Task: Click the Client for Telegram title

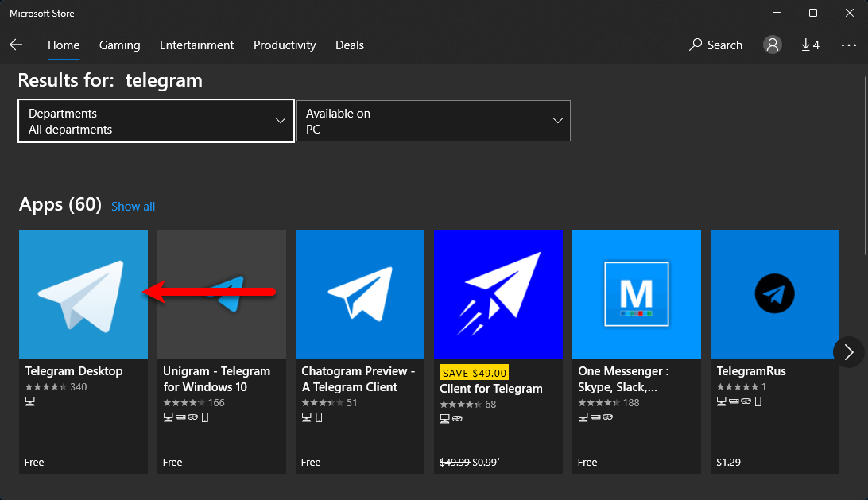Action: coord(491,389)
